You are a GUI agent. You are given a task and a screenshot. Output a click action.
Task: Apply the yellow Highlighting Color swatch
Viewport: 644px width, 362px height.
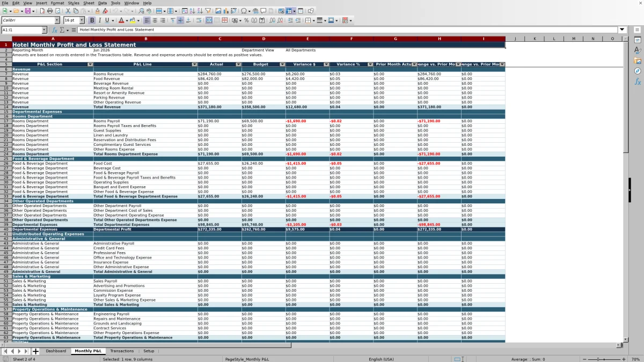click(132, 20)
